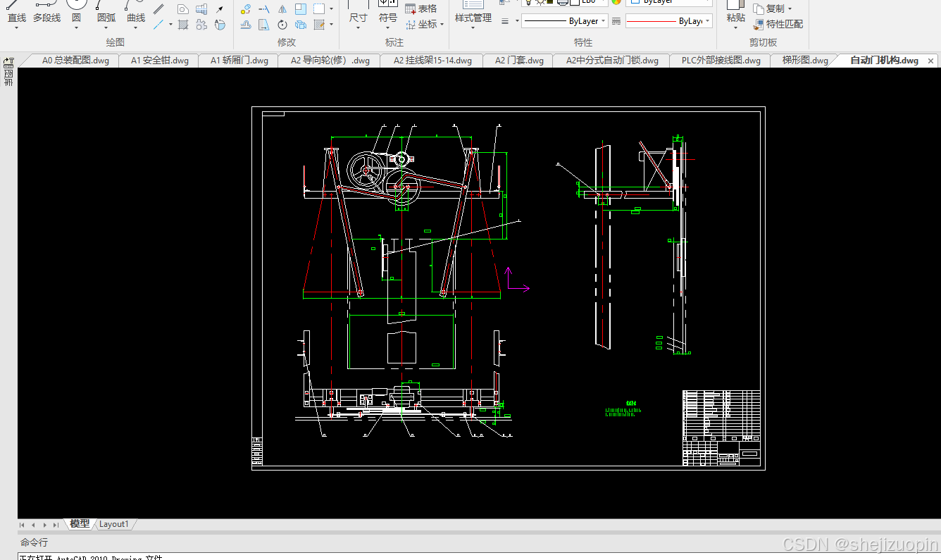Select the 圆 (Circle) tool
941x560 pixels.
point(76,11)
